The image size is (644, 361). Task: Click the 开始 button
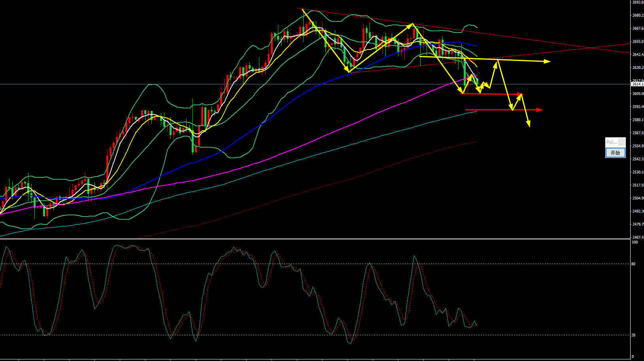(615, 153)
